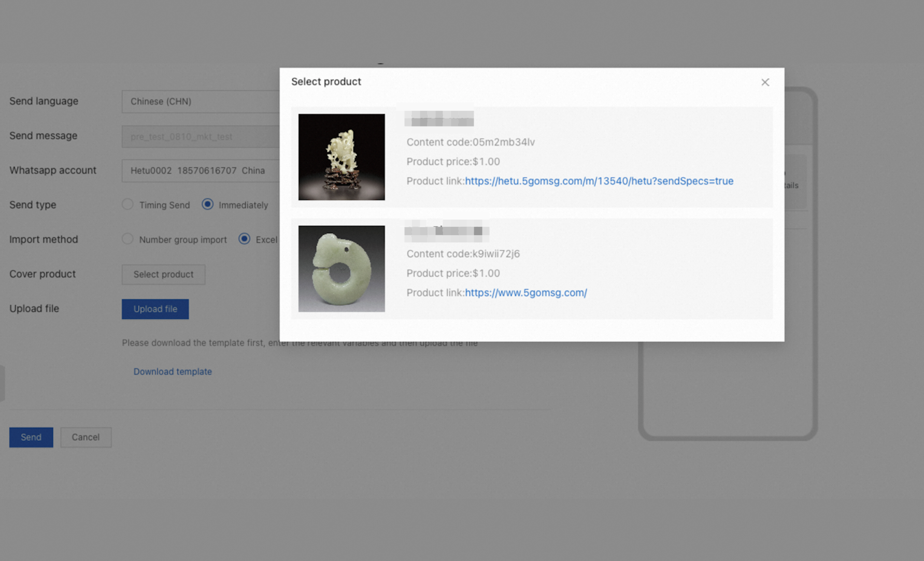Click the Select product dialog title
Viewport: 924px width, 561px height.
pyautogui.click(x=326, y=82)
